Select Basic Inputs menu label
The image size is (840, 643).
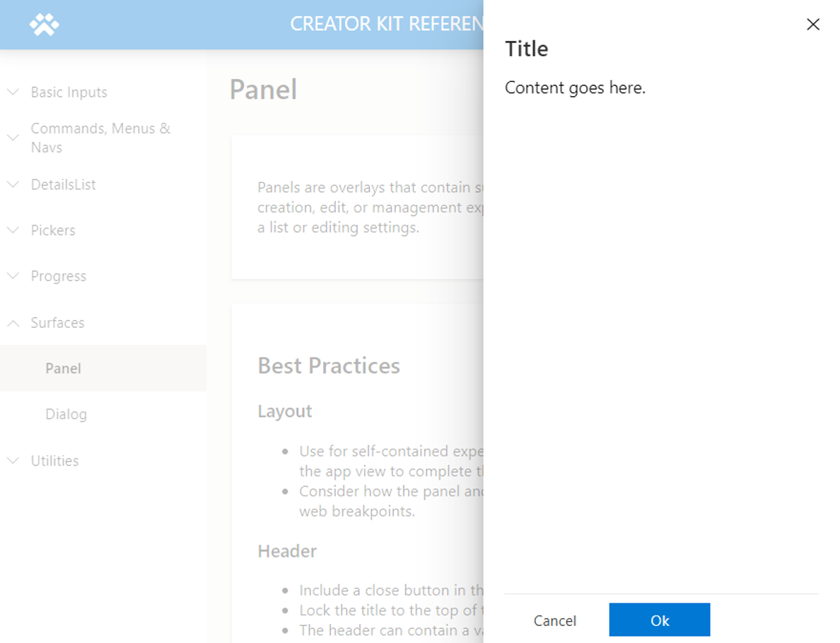[x=69, y=92]
